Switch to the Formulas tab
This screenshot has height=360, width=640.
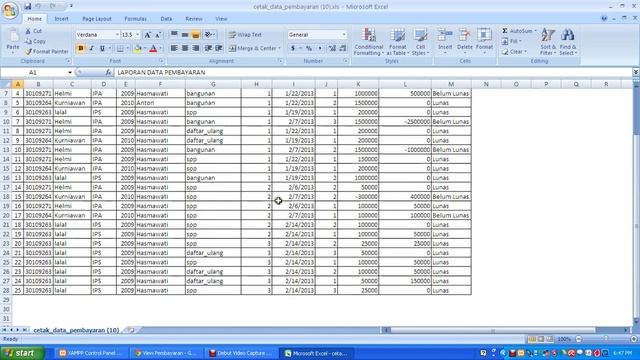[136, 19]
